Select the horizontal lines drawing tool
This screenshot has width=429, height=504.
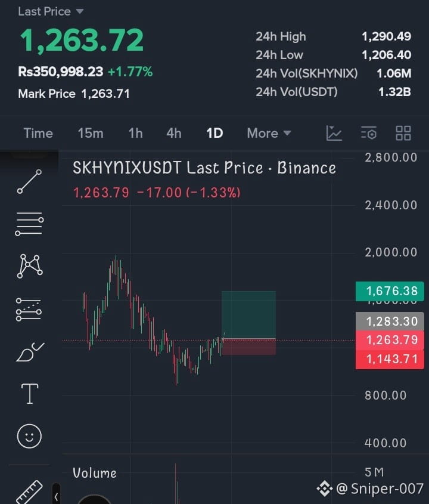[x=29, y=224]
